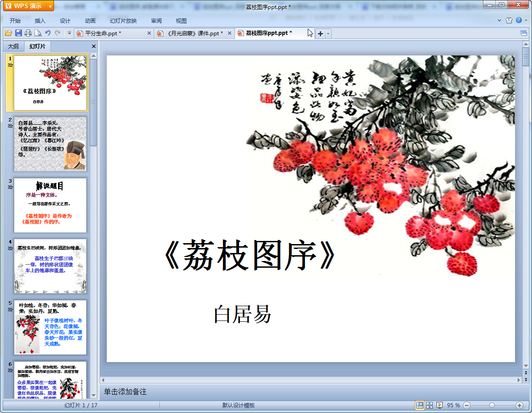
Task: Click the thumbnail pane scroll up arrow
Action: point(94,55)
